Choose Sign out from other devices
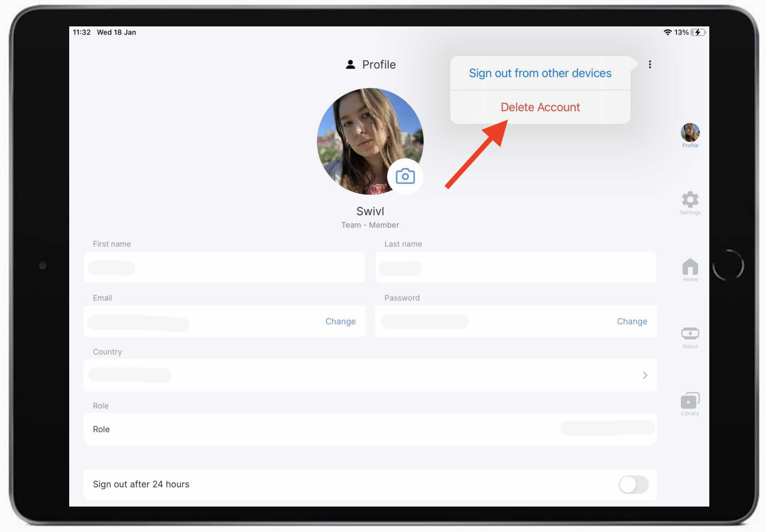Viewport: 766px width, 532px height. (x=540, y=73)
